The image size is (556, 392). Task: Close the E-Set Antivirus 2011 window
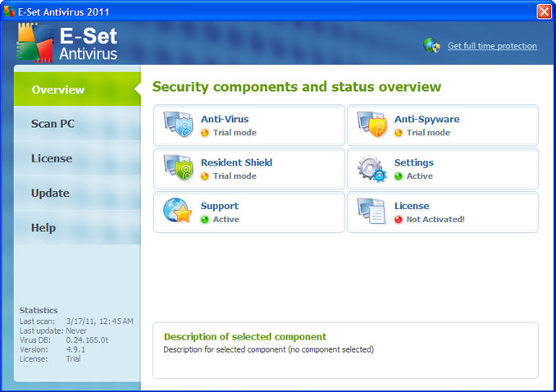click(544, 11)
